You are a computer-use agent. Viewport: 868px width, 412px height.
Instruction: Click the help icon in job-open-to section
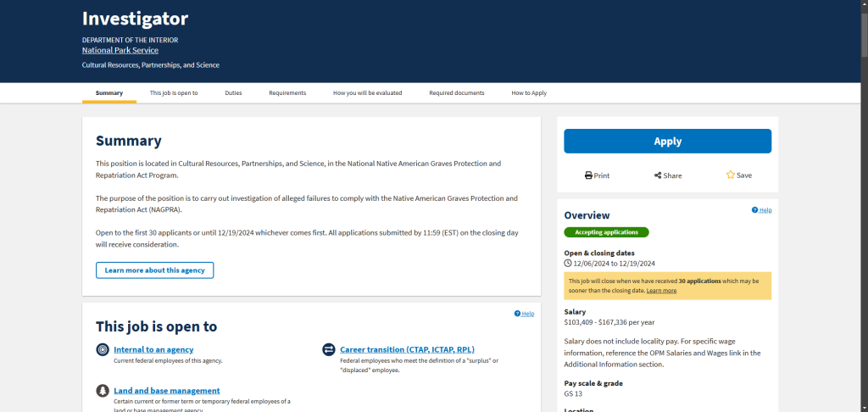coord(517,314)
